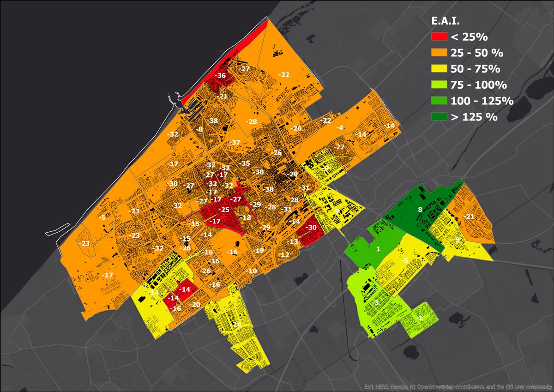The image size is (554, 392).
Task: Select the '> 125 %' legend label
Action: point(474,117)
